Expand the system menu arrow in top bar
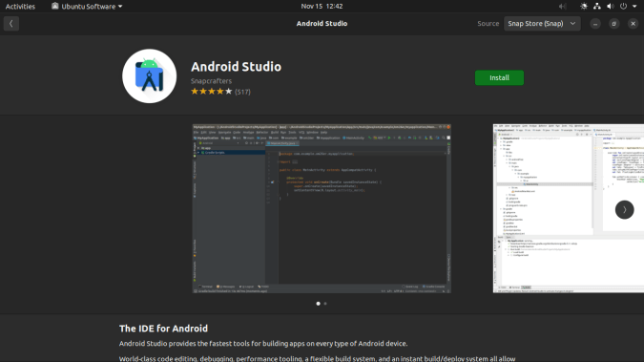This screenshot has width=644, height=362. [x=634, y=6]
